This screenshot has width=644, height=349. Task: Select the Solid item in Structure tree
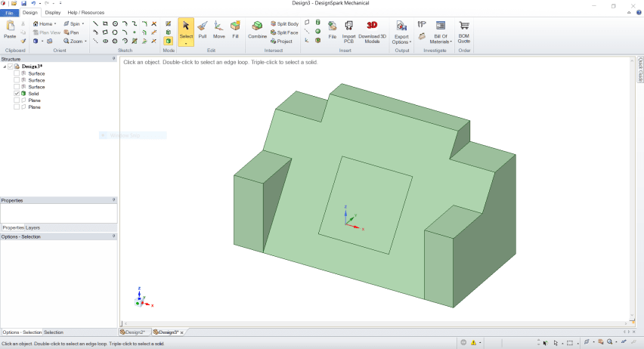pyautogui.click(x=33, y=94)
